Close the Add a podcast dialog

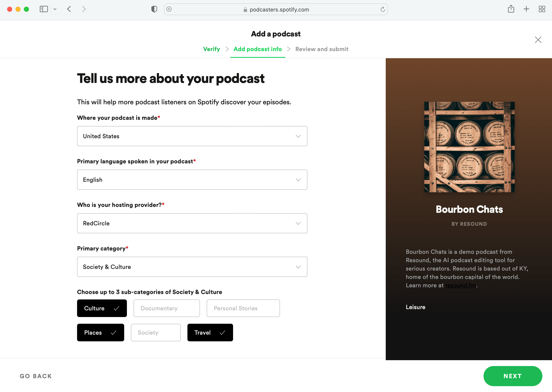[538, 40]
